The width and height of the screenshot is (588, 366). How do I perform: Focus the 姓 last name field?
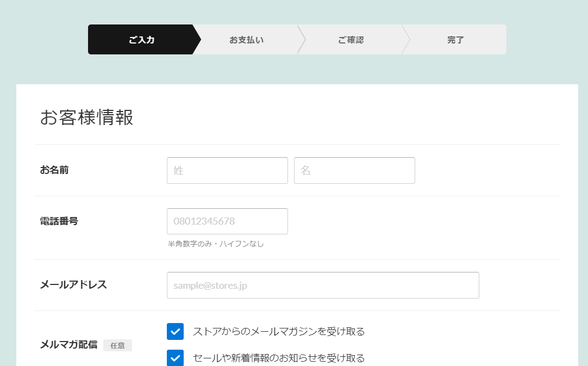(227, 170)
